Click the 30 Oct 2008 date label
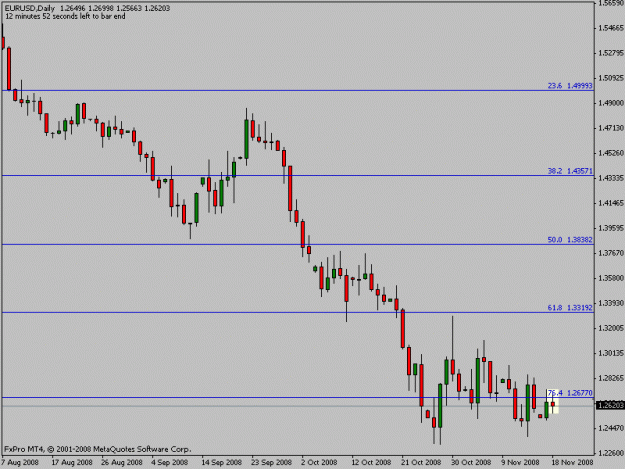 coord(471,463)
